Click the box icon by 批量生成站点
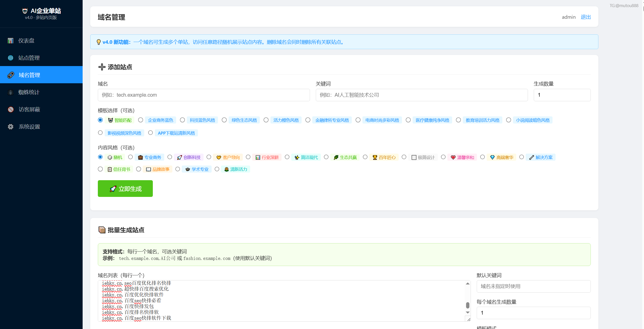Viewport: 644px width, 329px height. coord(102,230)
